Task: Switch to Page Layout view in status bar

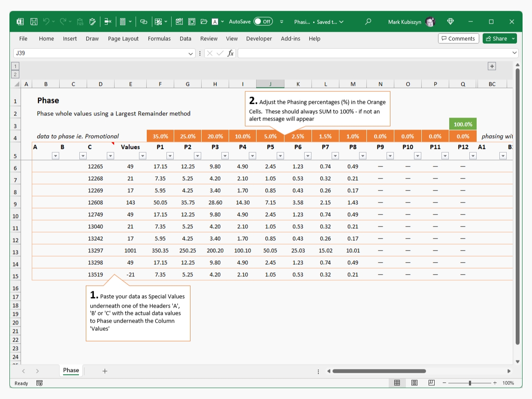Action: point(414,383)
